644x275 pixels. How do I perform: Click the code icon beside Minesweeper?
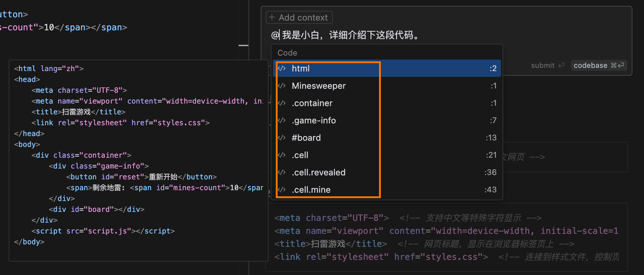pos(282,86)
